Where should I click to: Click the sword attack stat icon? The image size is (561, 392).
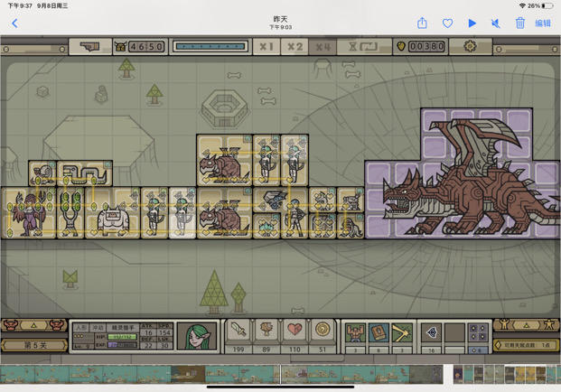click(x=238, y=330)
